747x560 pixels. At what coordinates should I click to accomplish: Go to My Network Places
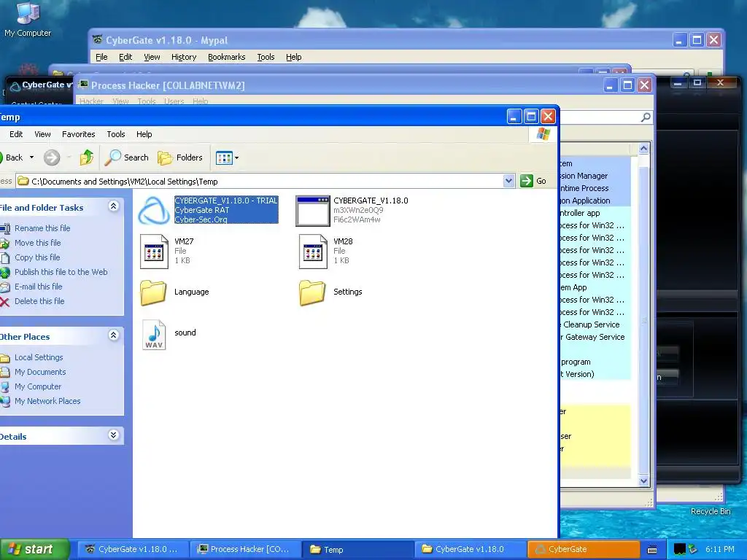(47, 402)
